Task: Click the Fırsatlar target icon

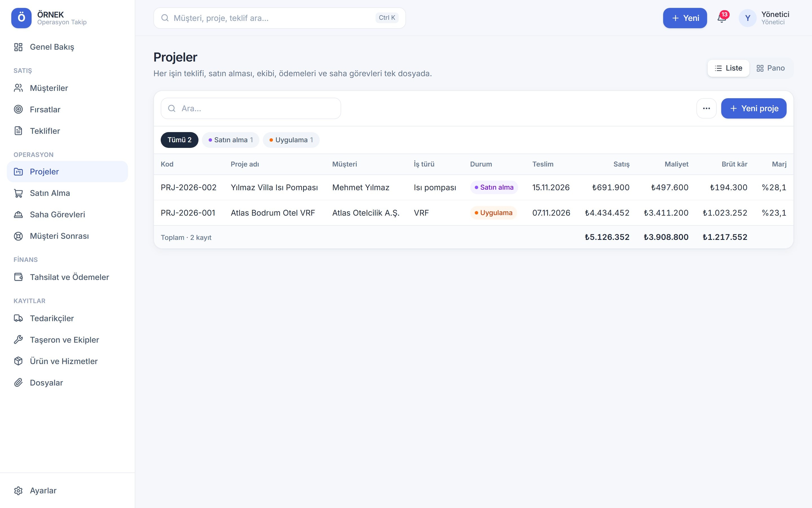Action: point(18,110)
